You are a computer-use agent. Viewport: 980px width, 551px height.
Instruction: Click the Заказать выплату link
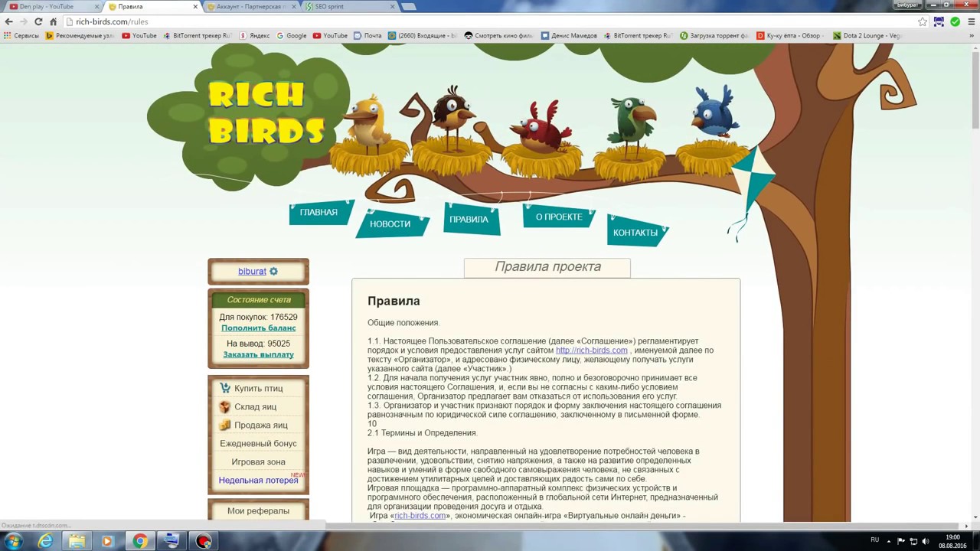pos(259,354)
